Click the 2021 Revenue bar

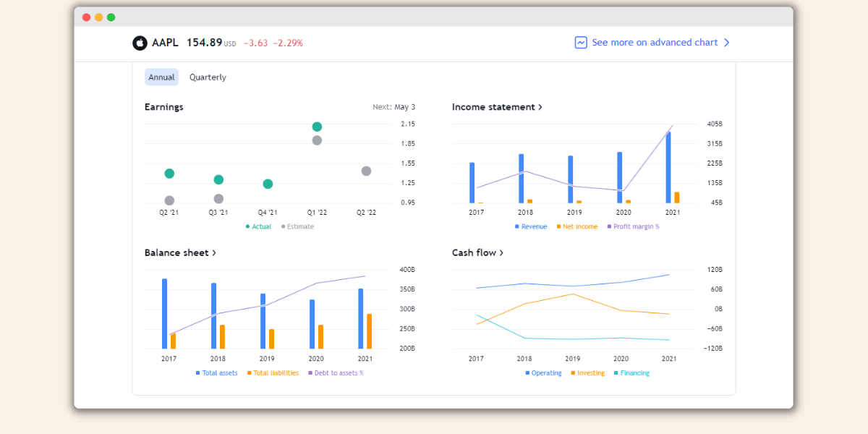pos(667,166)
